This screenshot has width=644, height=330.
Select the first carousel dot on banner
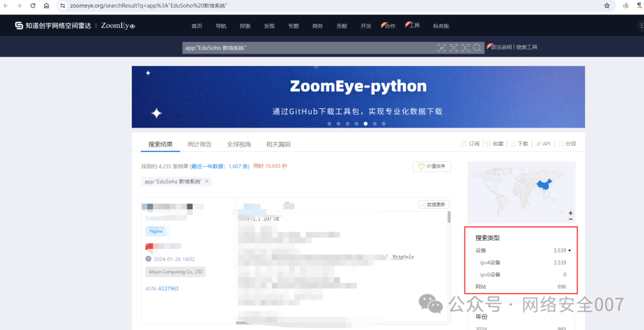[x=329, y=123]
